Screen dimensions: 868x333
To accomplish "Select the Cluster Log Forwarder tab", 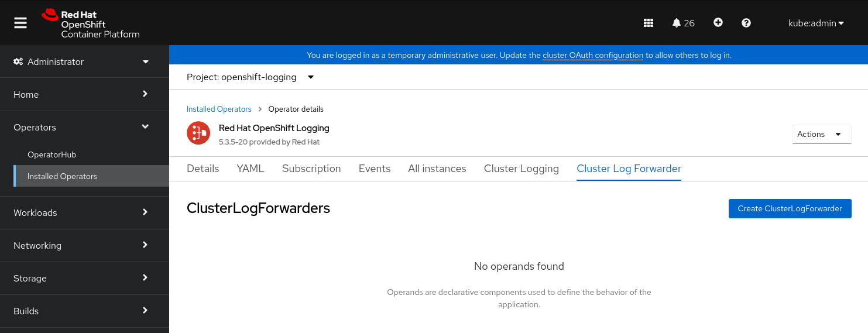I will click(629, 169).
